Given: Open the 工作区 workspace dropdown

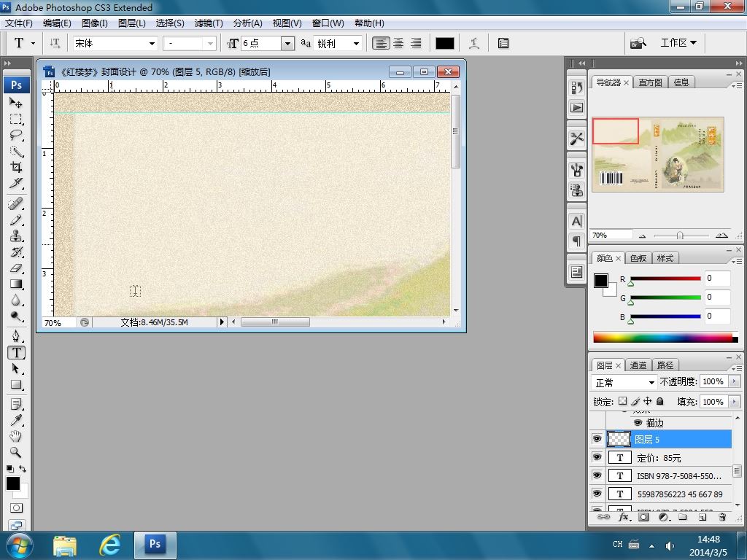Looking at the screenshot, I should [678, 43].
